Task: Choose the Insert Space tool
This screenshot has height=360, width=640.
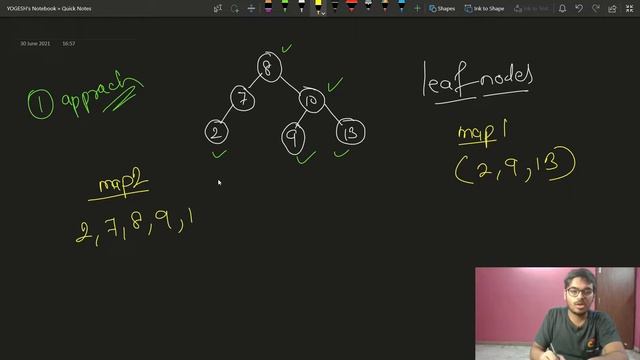Action: coord(251,8)
